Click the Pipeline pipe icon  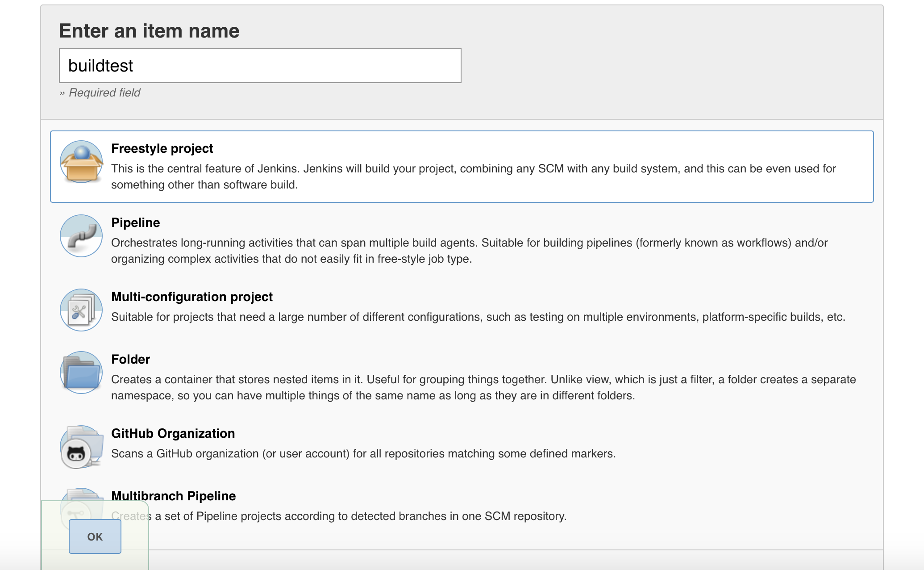(x=81, y=236)
